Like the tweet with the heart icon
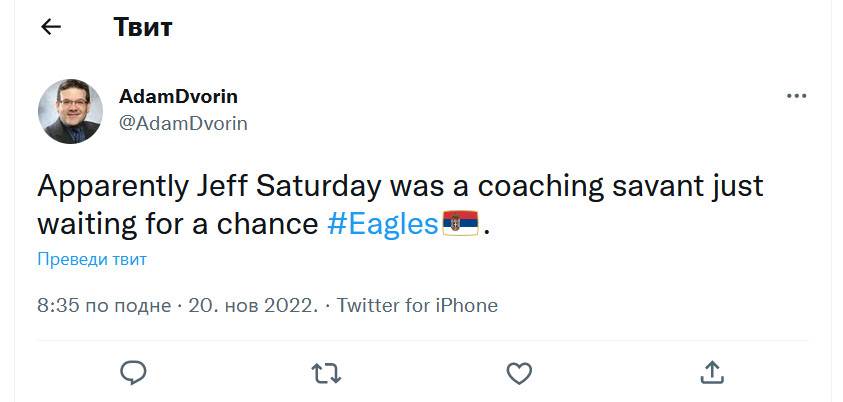843x402 pixels. (518, 373)
